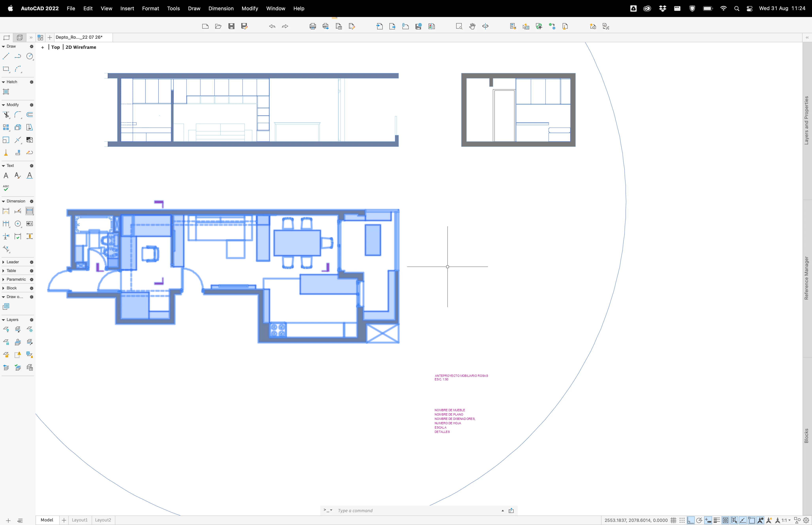Screen dimensions: 812x525
Task: Switch to the Layout1 tab
Action: [79, 520]
